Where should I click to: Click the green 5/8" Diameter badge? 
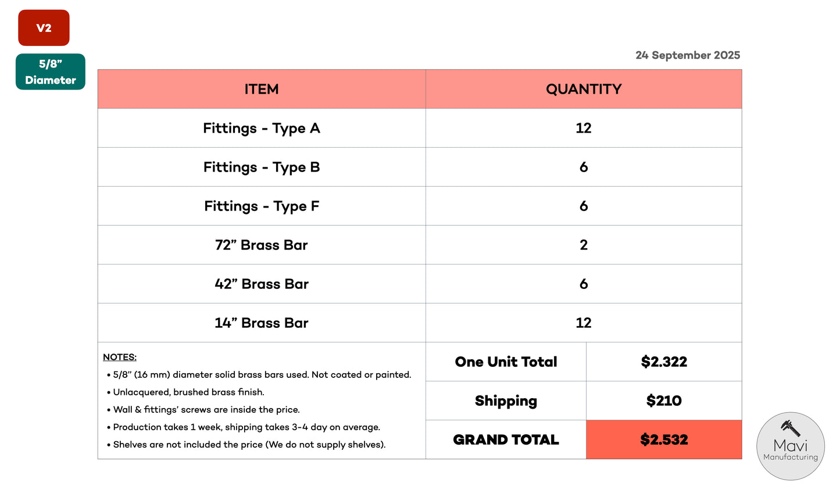pyautogui.click(x=51, y=72)
